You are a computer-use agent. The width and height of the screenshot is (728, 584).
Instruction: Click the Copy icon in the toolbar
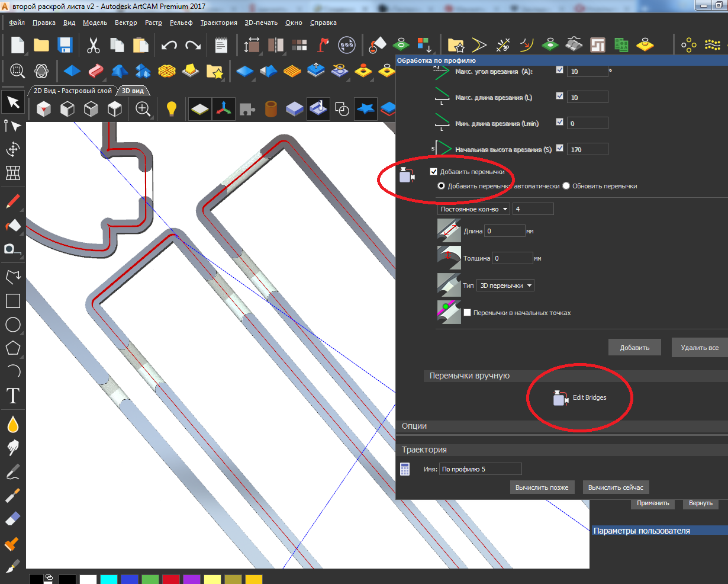point(117,46)
